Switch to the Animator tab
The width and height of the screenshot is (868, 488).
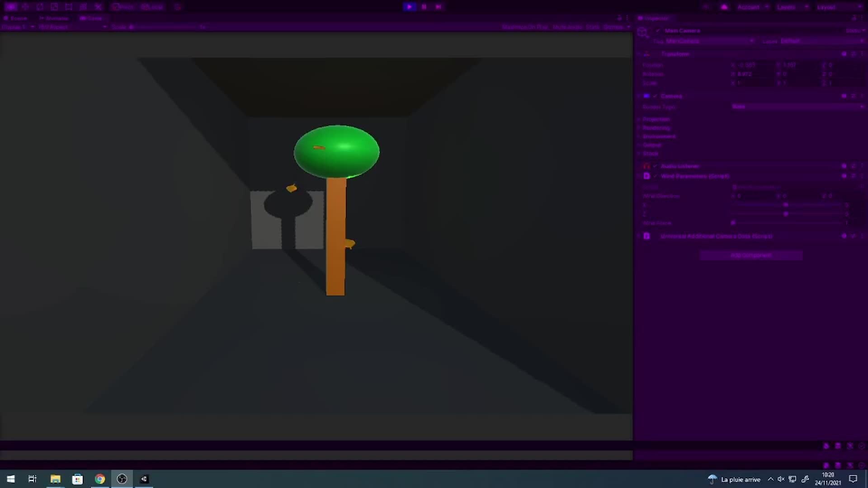54,19
